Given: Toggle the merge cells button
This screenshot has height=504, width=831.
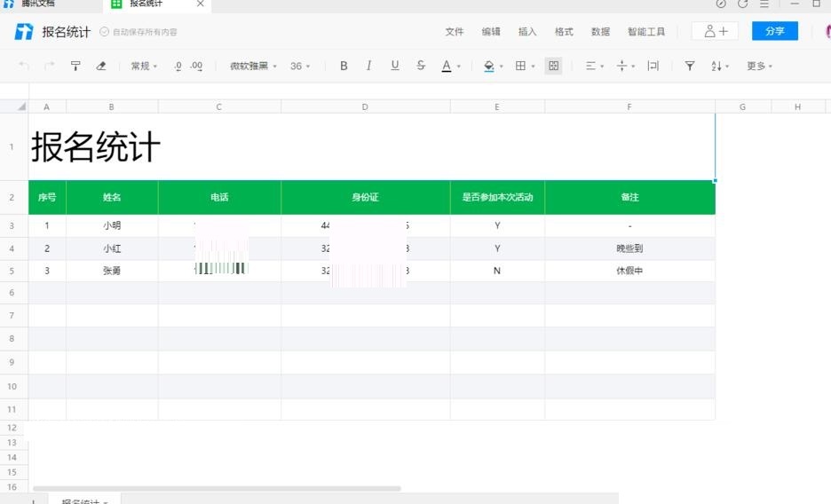Looking at the screenshot, I should tap(553, 66).
